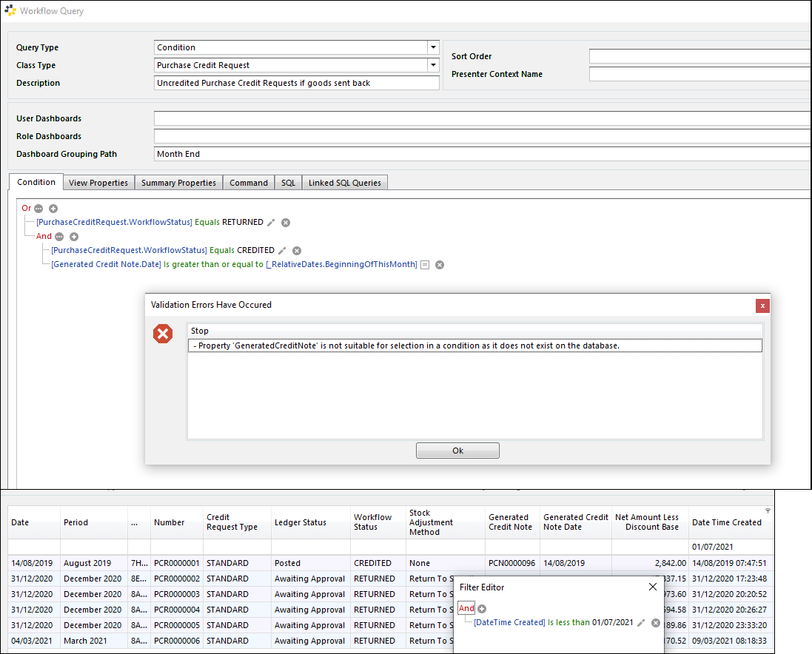The height and width of the screenshot is (654, 812).
Task: Click the value-type icon after BeginningOfThisMonth
Action: tap(425, 265)
